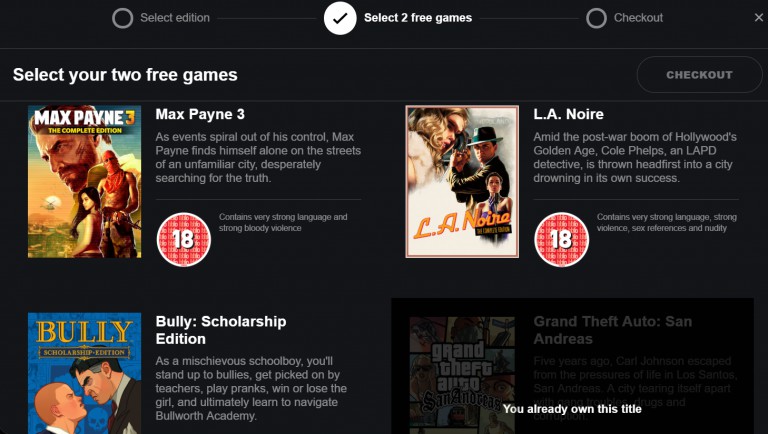
Task: Click the Checkout step circle indicator
Action: tap(596, 18)
